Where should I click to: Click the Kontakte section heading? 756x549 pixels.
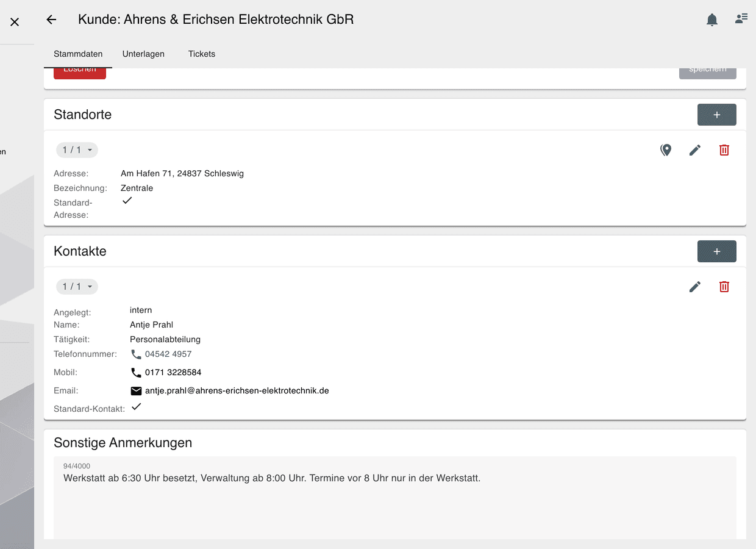click(x=80, y=251)
